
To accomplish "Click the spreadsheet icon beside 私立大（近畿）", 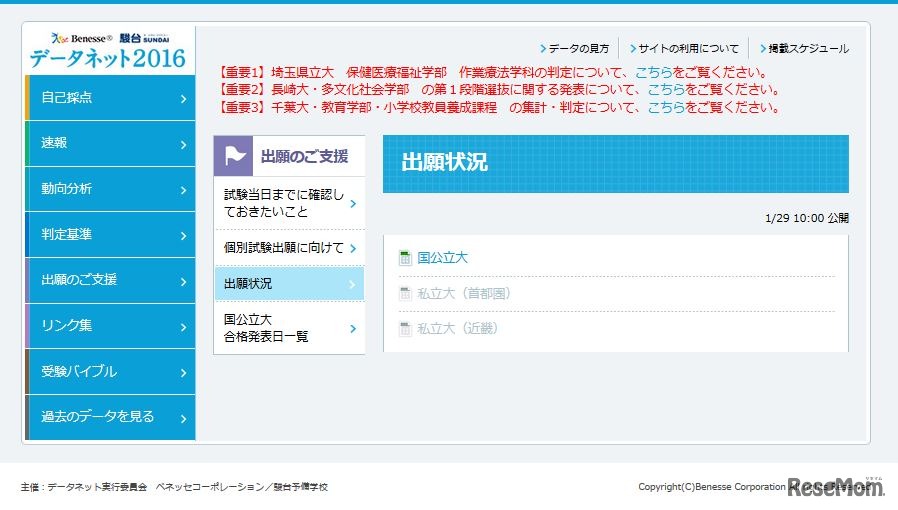I will pos(405,329).
